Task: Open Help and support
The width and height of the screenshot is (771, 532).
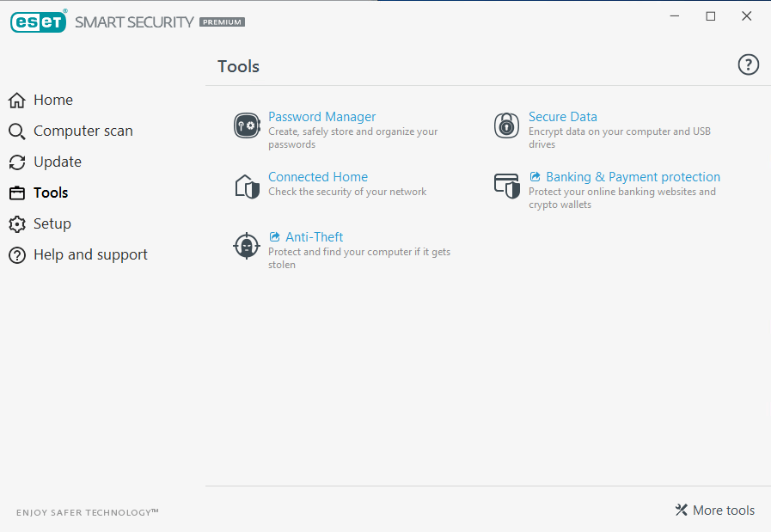Action: 90,255
